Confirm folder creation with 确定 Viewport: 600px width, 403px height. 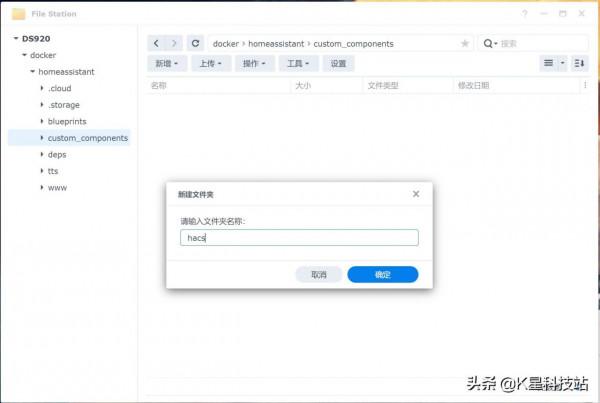[383, 274]
